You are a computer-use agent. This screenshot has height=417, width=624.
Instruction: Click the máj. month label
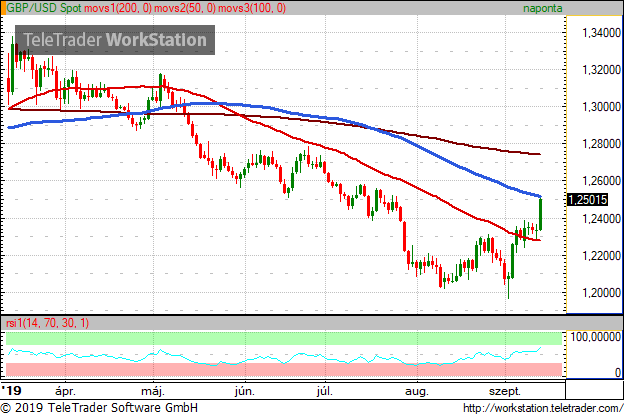coord(153,391)
